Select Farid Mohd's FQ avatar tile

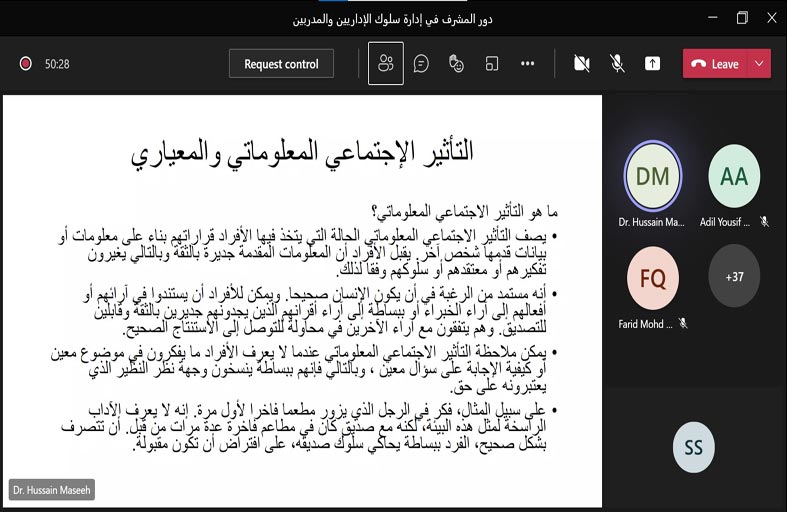[x=652, y=278]
